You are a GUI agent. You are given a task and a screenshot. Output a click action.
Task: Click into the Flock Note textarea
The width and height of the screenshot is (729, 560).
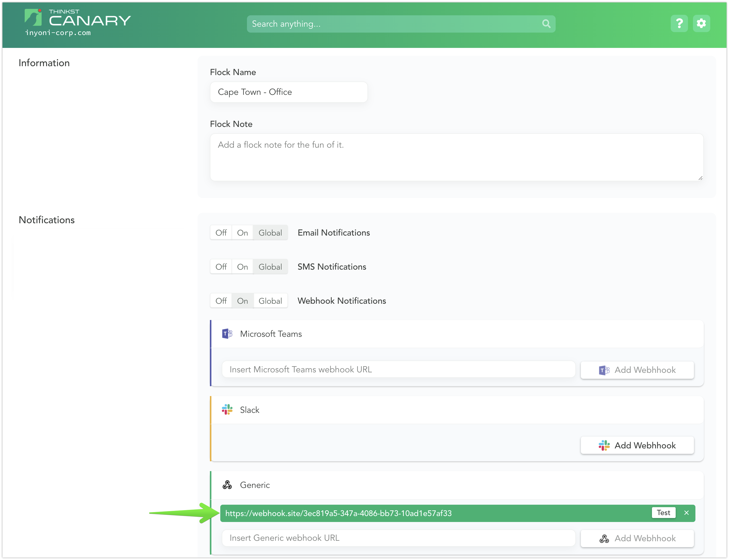click(x=457, y=157)
